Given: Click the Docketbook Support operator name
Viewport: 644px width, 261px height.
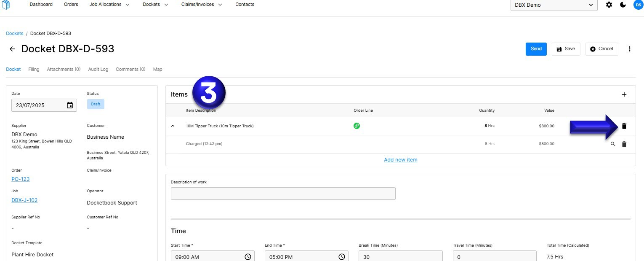Looking at the screenshot, I should [112, 203].
